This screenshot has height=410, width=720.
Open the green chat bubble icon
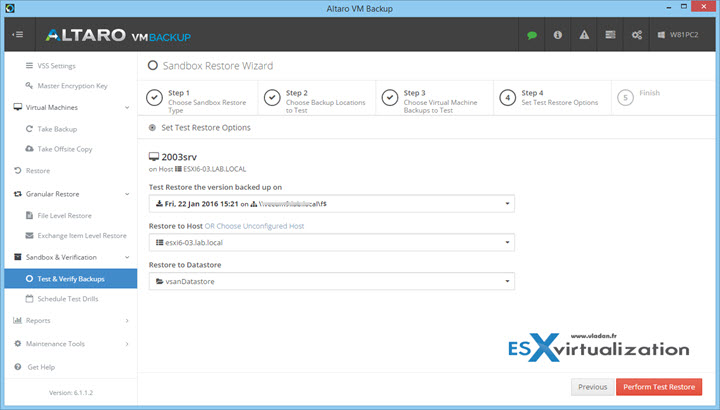532,35
